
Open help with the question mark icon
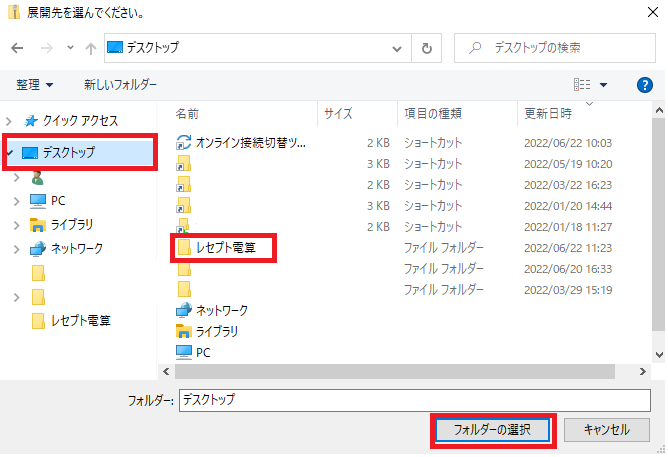point(645,85)
